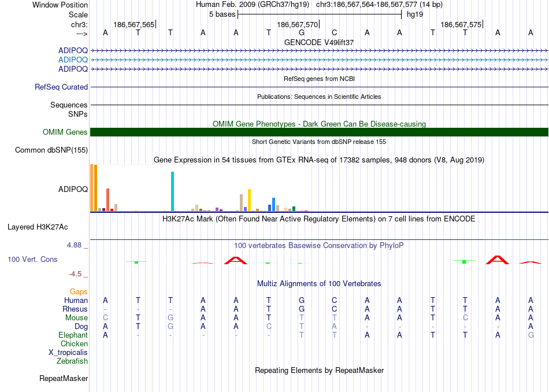Click the C base in Rhesus alignment row
This screenshot has width=549, height=392.
click(334, 309)
